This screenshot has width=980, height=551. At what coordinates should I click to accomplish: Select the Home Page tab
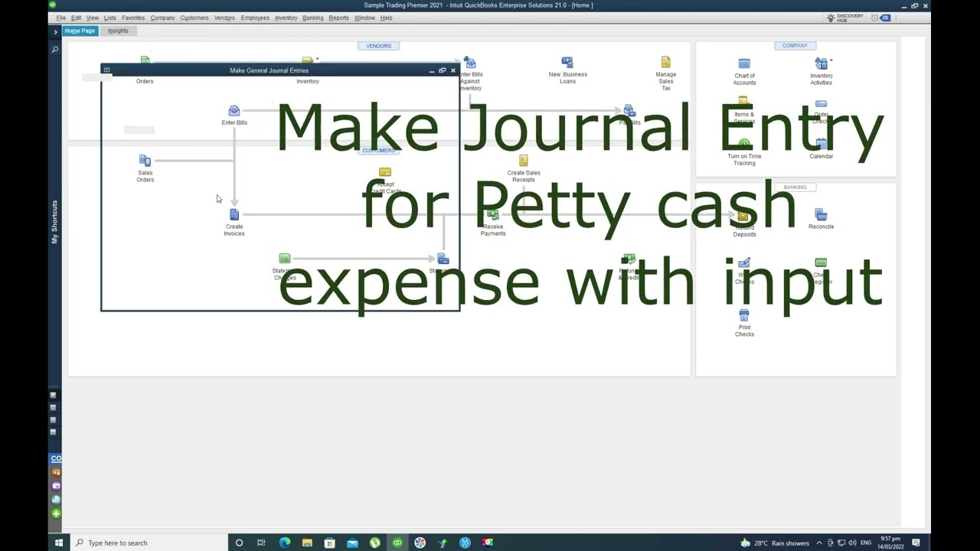(x=80, y=31)
